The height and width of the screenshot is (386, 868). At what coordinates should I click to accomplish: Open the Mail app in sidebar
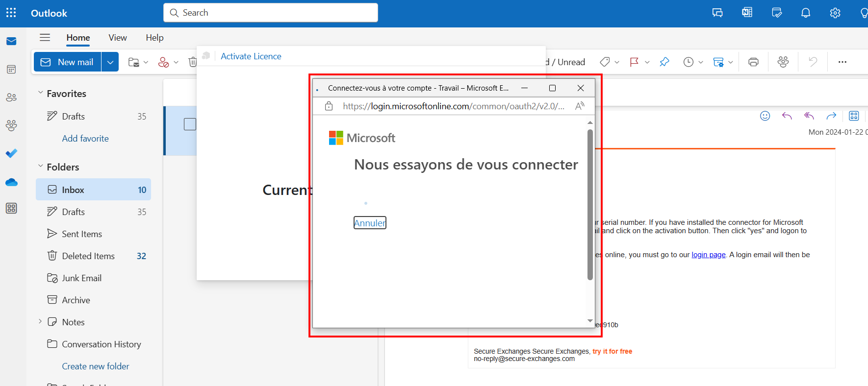click(x=11, y=41)
